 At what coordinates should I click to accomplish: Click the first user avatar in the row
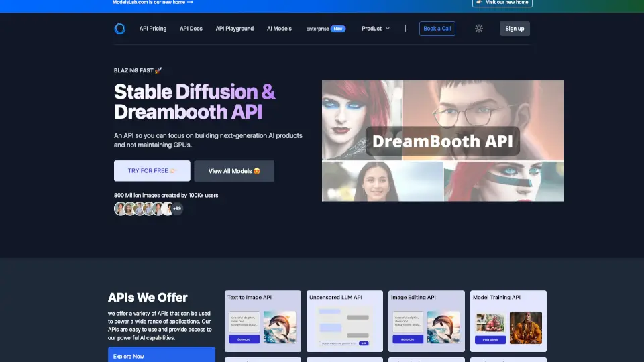119,208
